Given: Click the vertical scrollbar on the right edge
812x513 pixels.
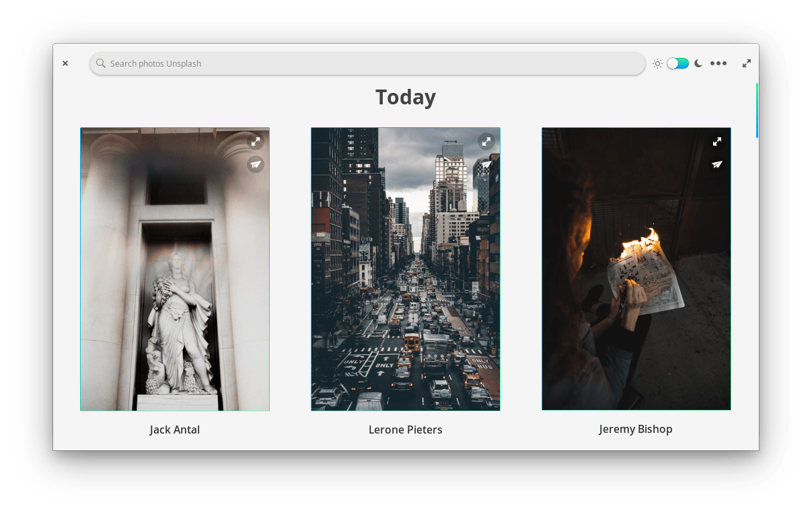Looking at the screenshot, I should (757, 111).
